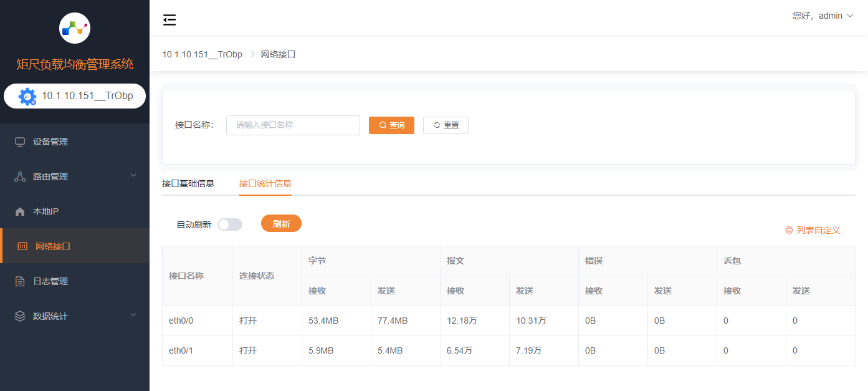Focus the 接口名称 input field
868x391 pixels.
pyautogui.click(x=293, y=125)
